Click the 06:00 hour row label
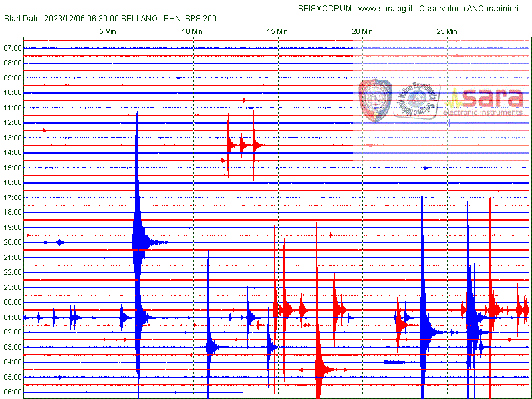Screen dimensions: 532x399 [x=13, y=392]
